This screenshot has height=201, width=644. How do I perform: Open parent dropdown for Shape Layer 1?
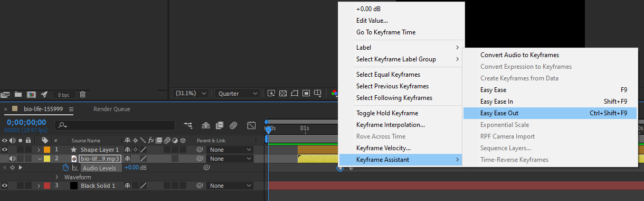231,150
